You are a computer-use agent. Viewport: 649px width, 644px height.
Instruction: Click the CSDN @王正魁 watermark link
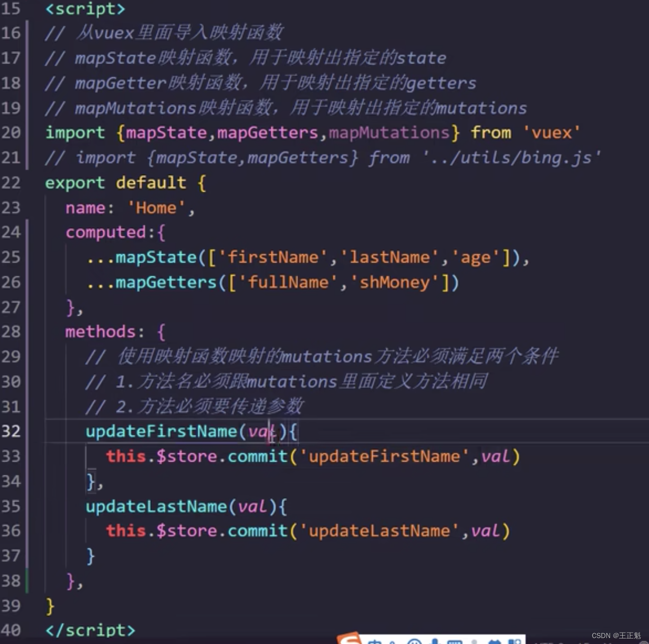click(617, 636)
